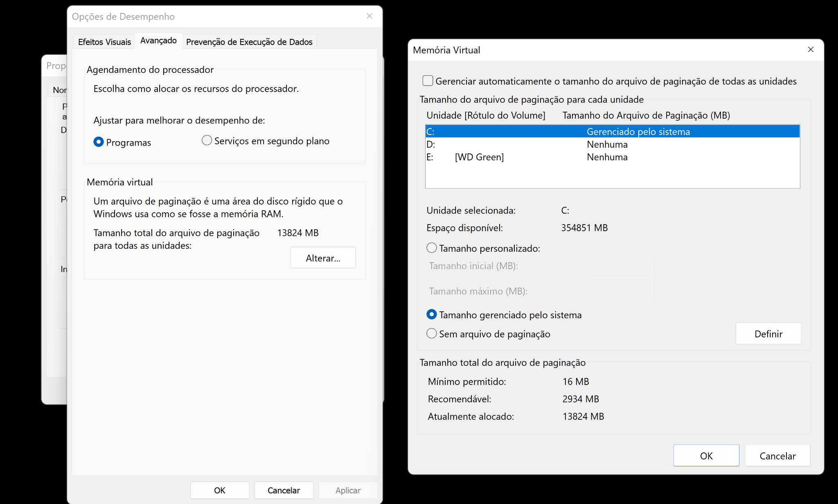Image resolution: width=838 pixels, height=504 pixels.
Task: Open Prevenção de Execução de Dados tab
Action: [249, 42]
